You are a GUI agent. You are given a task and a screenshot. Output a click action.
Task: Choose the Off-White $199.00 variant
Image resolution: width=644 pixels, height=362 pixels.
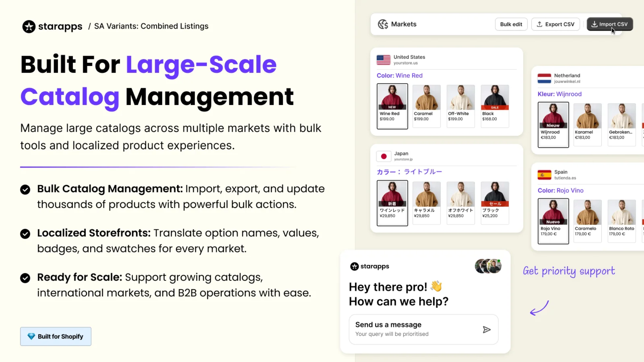(x=461, y=106)
